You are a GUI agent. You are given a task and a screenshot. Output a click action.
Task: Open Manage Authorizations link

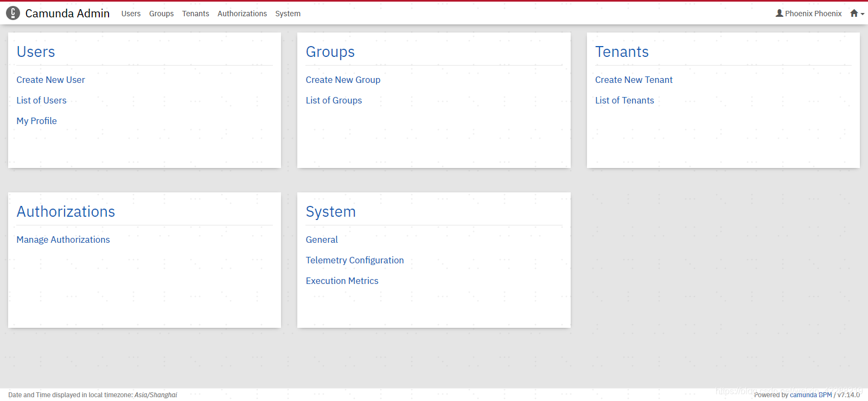pyautogui.click(x=63, y=240)
